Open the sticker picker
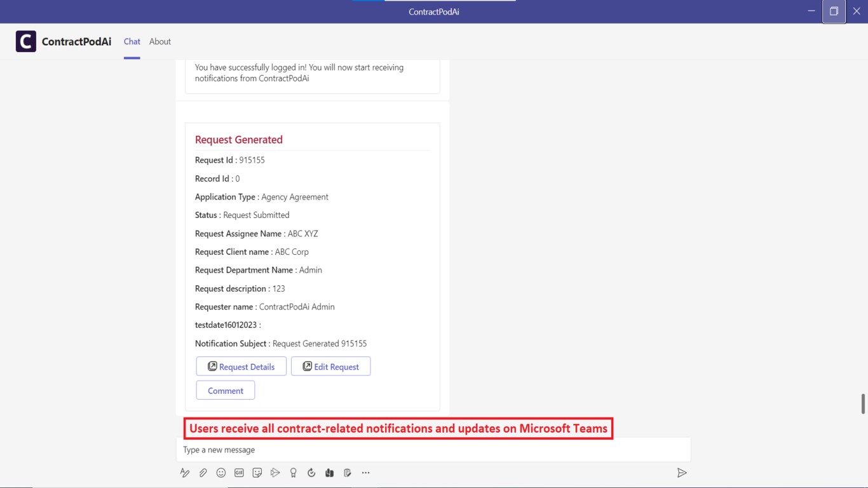 [257, 473]
